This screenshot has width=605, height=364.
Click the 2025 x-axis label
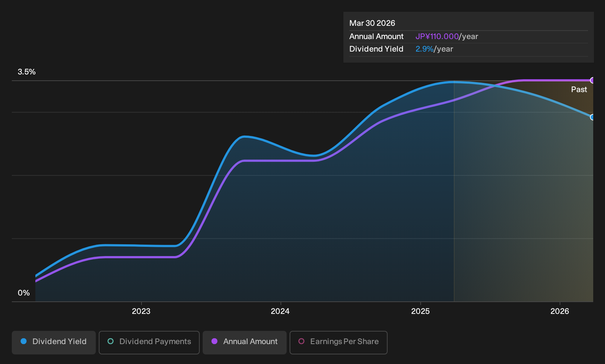point(420,311)
